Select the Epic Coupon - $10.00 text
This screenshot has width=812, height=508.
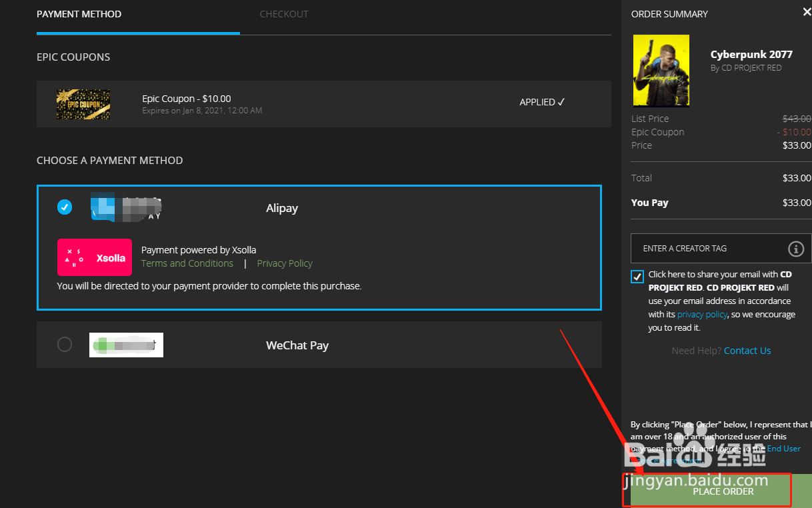pos(187,99)
